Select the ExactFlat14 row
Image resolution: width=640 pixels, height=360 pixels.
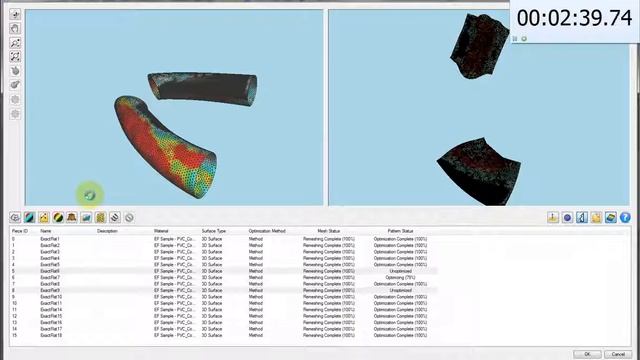tap(224, 309)
